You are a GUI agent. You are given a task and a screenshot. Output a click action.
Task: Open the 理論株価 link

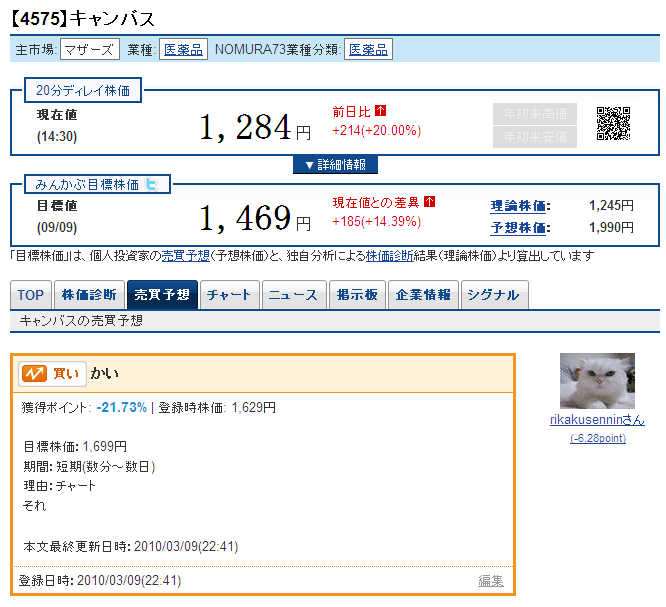519,206
